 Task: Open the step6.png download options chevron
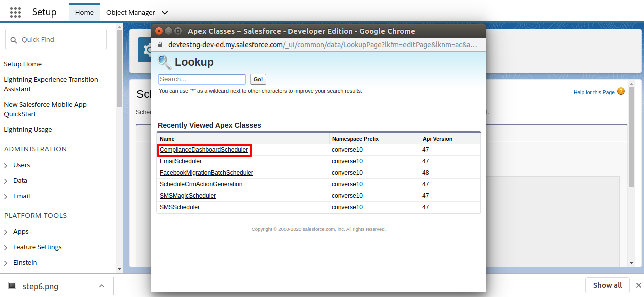(x=102, y=286)
